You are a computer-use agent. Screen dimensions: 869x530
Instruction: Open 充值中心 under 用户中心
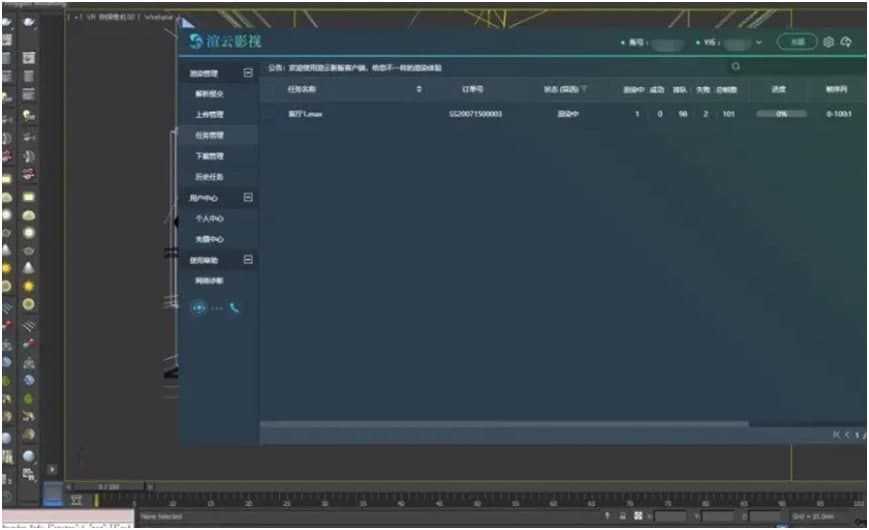(x=209, y=239)
